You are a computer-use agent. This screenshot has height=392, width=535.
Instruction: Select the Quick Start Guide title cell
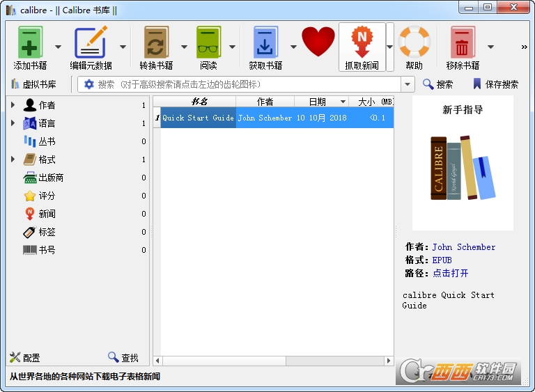point(199,118)
